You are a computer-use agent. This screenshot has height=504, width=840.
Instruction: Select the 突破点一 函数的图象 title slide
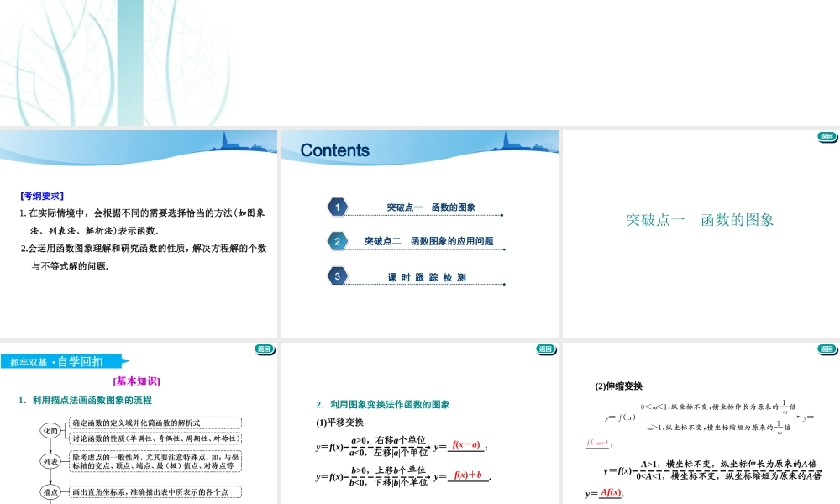[699, 221]
